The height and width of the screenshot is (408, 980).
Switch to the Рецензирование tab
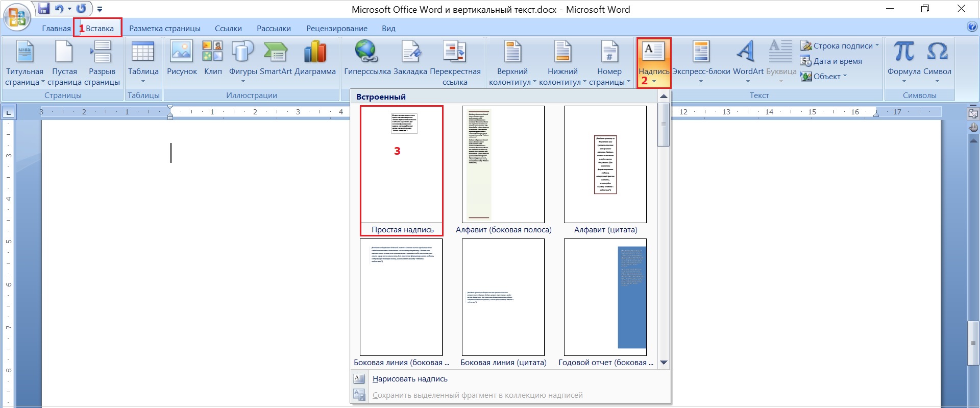pos(337,29)
